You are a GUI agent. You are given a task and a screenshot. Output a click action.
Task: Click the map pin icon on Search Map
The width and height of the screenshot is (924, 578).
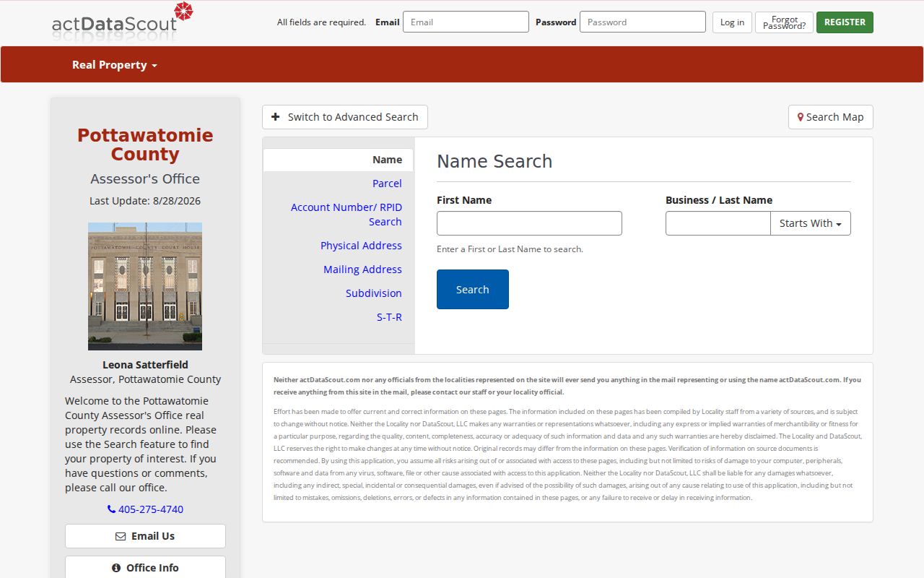(801, 117)
